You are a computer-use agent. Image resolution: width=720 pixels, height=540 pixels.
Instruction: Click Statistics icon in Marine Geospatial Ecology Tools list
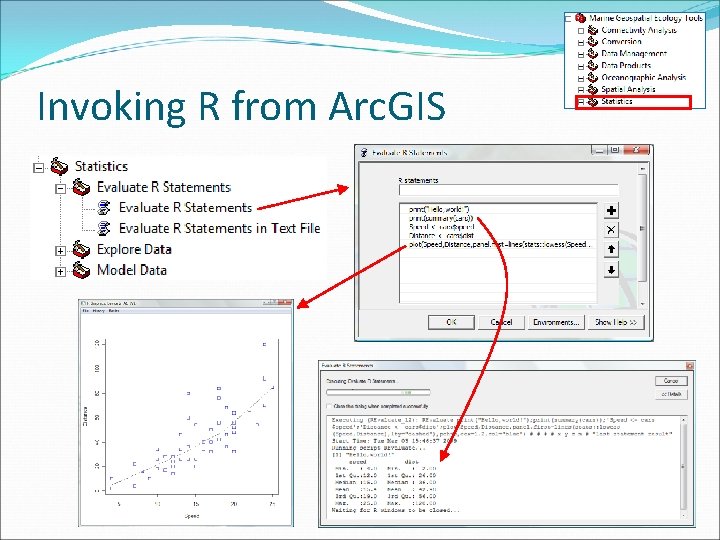[x=593, y=101]
